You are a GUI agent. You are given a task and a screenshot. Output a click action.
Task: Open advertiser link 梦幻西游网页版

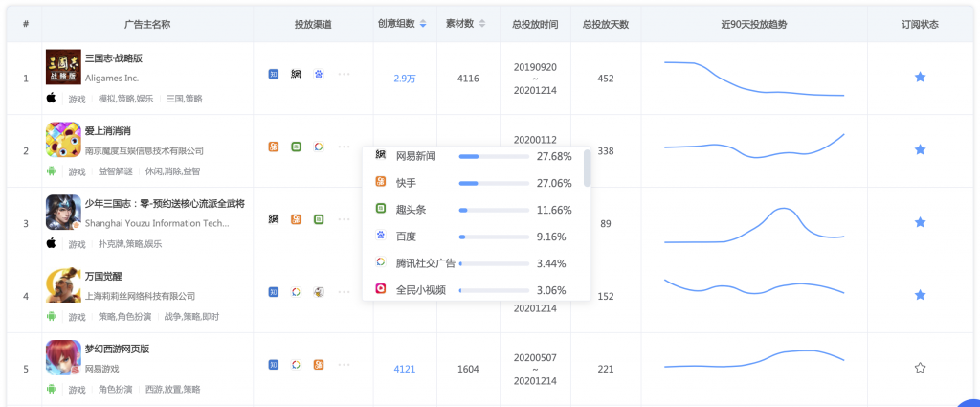[118, 349]
